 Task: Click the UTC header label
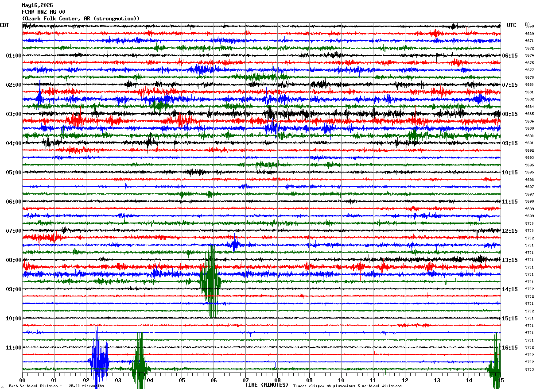click(512, 25)
